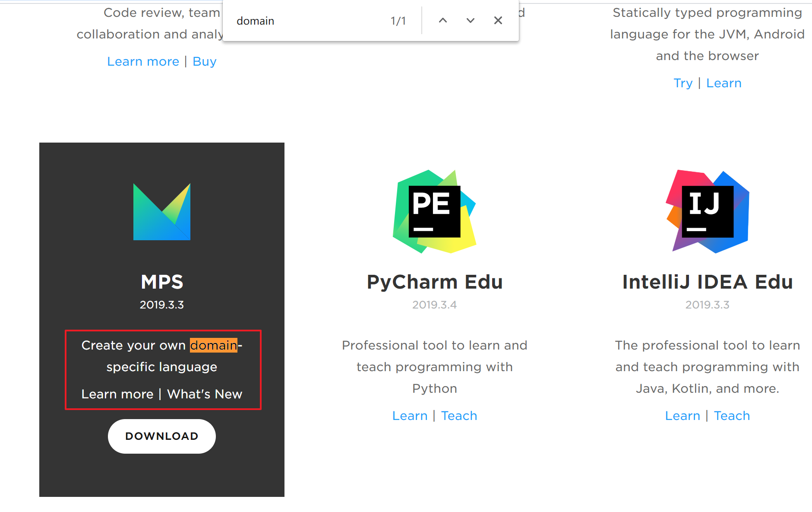Go to previous find result arrow
Image resolution: width=812 pixels, height=512 pixels.
click(x=443, y=21)
